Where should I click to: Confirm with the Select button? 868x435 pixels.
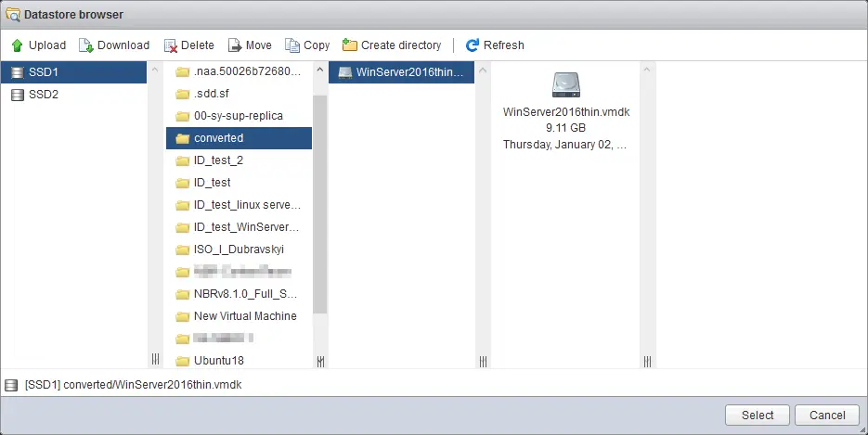coord(758,416)
